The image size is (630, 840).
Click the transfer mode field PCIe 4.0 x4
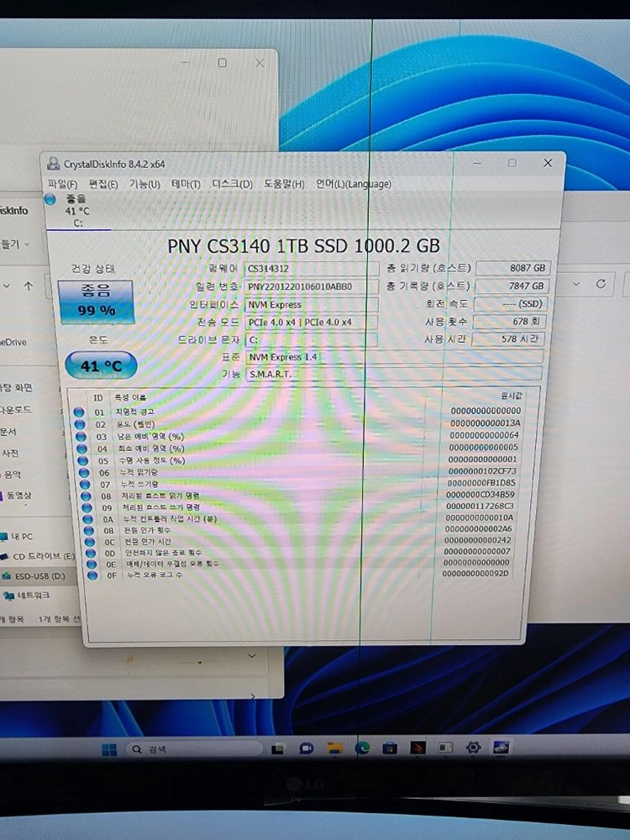tap(311, 322)
